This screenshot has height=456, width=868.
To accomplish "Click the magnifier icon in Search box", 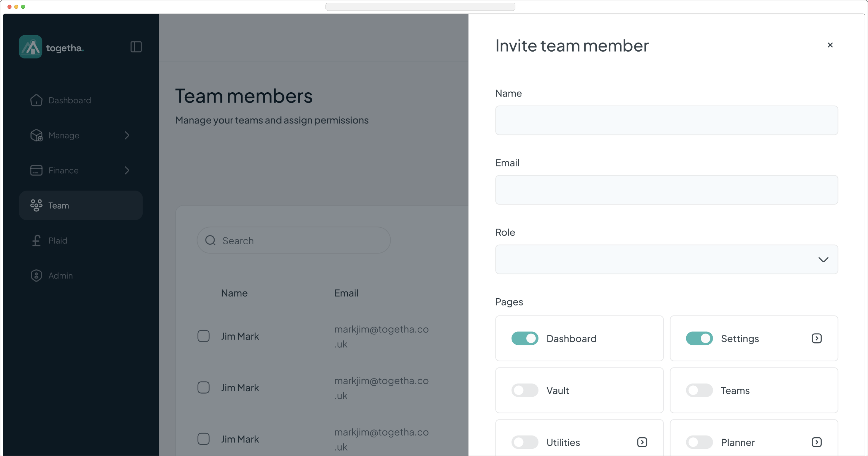I will pyautogui.click(x=210, y=240).
